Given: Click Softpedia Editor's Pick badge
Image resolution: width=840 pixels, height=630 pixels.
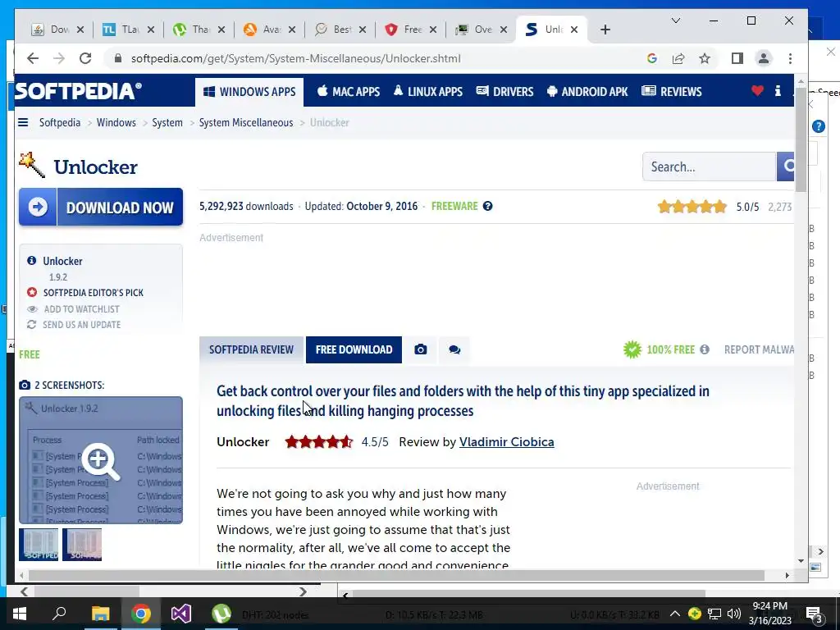Looking at the screenshot, I should click(x=85, y=293).
